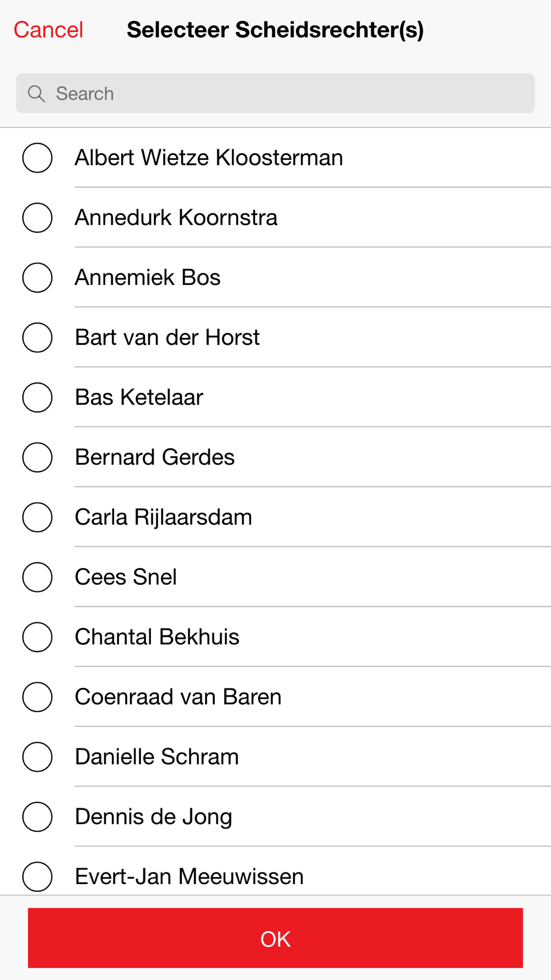Image resolution: width=551 pixels, height=980 pixels.
Task: Tick the circle for Evert-Jan Meeuwissen
Action: pyautogui.click(x=37, y=876)
